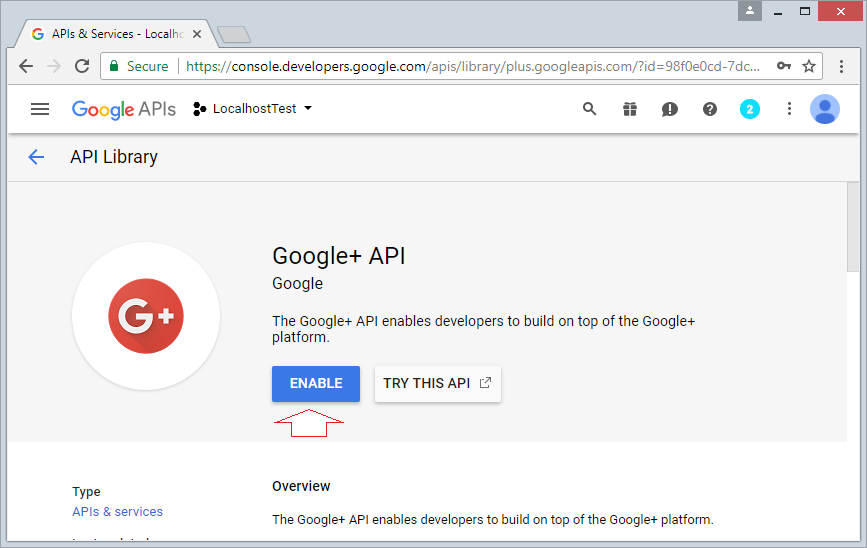The width and height of the screenshot is (867, 548).
Task: Click the saved password key icon
Action: pos(784,66)
